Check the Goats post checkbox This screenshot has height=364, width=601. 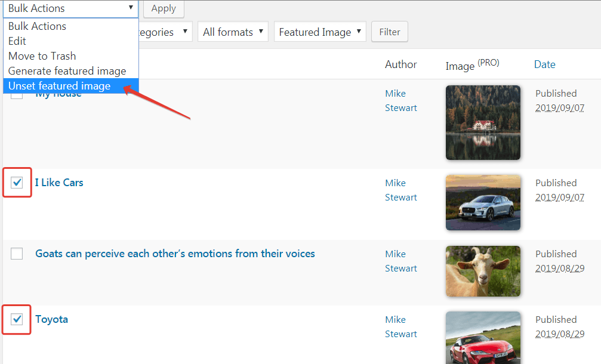pos(17,254)
